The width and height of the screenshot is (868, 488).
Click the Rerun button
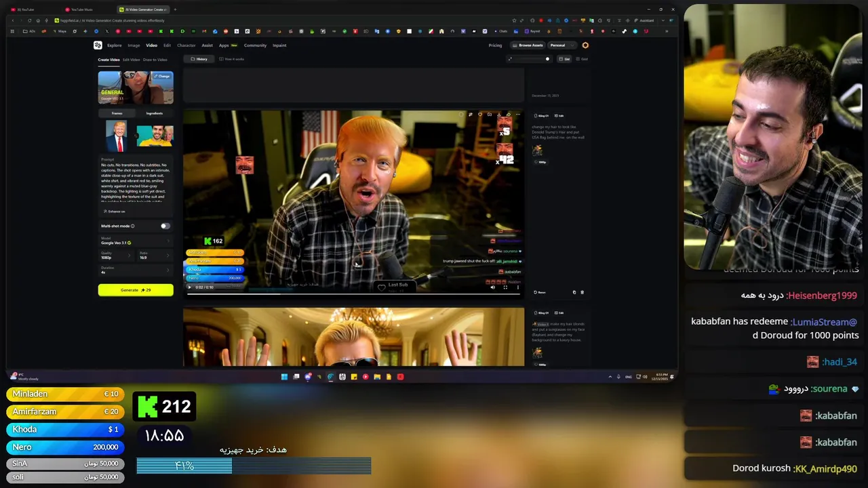pyautogui.click(x=540, y=292)
